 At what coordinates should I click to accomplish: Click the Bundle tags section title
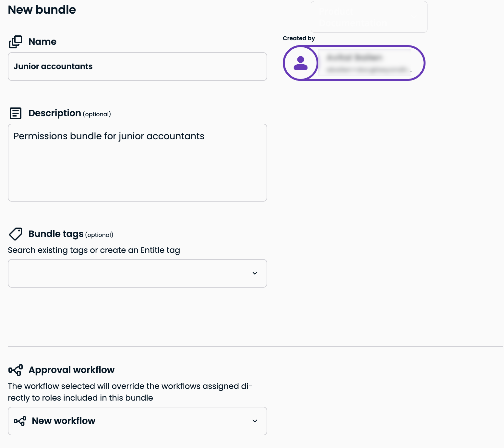coord(56,234)
